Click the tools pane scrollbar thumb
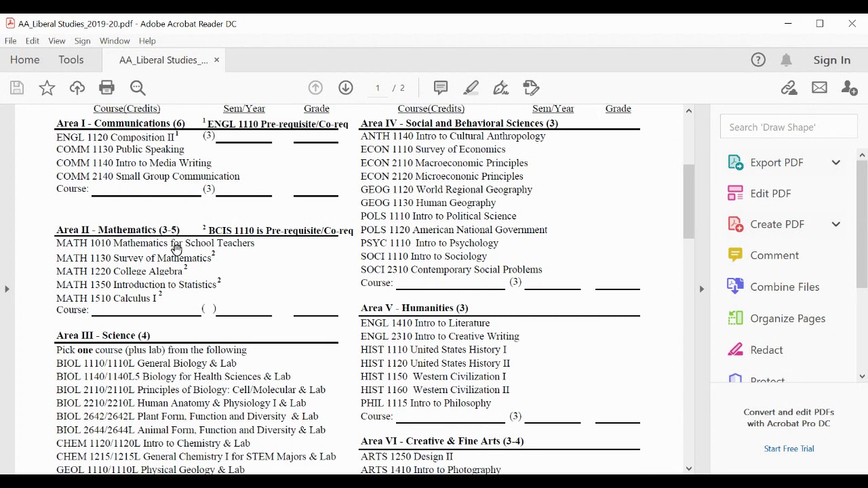The height and width of the screenshot is (488, 868). (862, 224)
